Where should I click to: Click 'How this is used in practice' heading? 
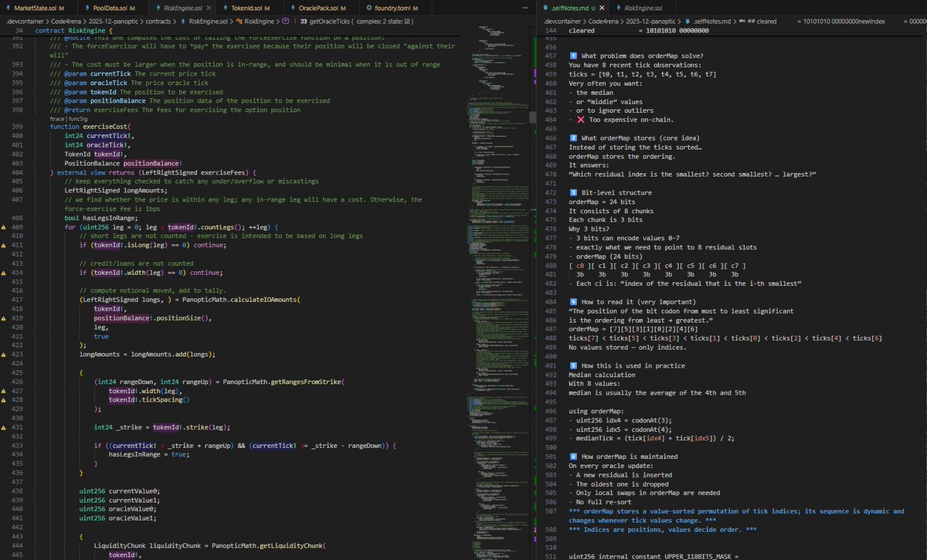pos(629,365)
